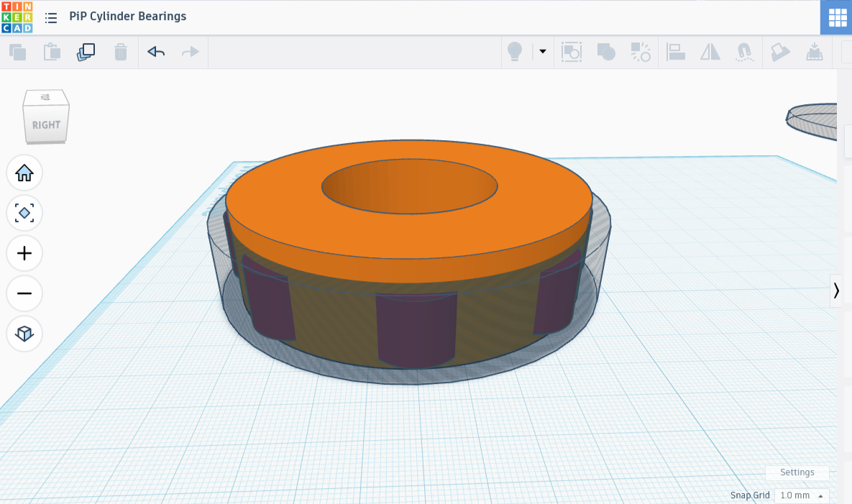852x504 pixels.
Task: Open the visibility options dropdown arrow
Action: pyautogui.click(x=542, y=52)
